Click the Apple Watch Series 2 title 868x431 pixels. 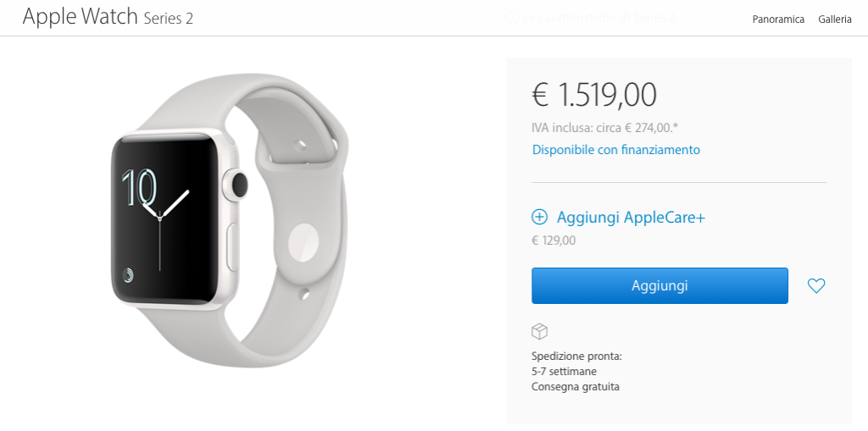(x=108, y=17)
